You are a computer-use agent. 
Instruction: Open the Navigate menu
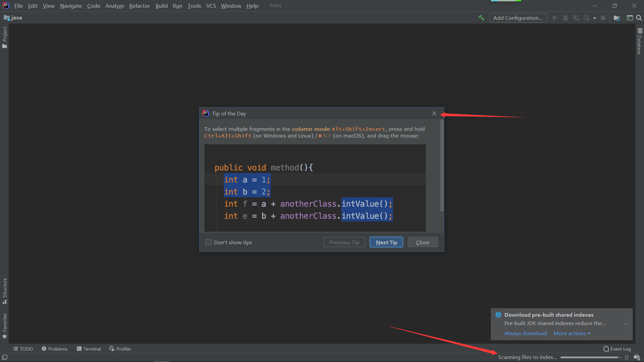pos(71,6)
